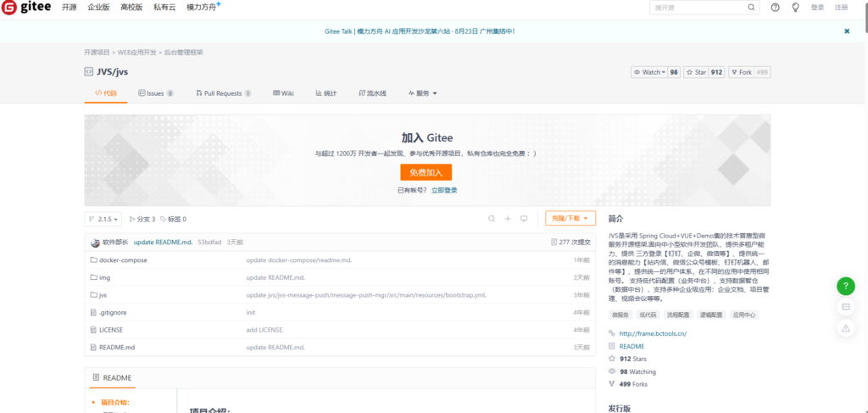Click the Gitee logo in header
The height and width of the screenshot is (413, 868).
pyautogui.click(x=26, y=8)
